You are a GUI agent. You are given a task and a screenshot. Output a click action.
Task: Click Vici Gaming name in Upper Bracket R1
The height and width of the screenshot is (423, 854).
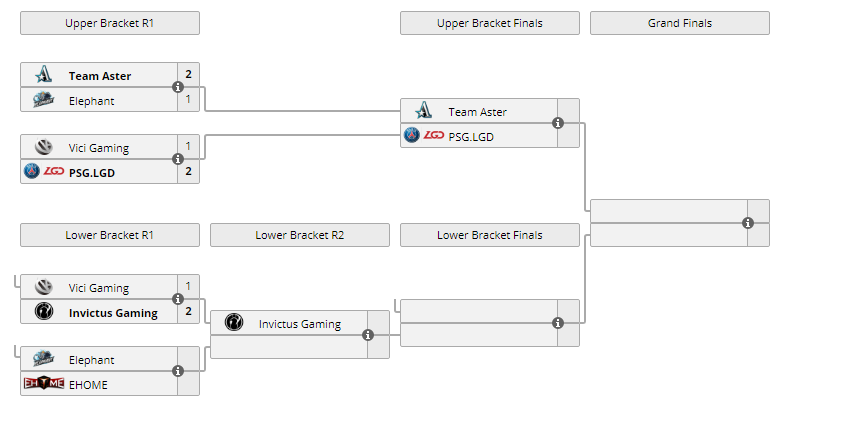click(x=99, y=148)
